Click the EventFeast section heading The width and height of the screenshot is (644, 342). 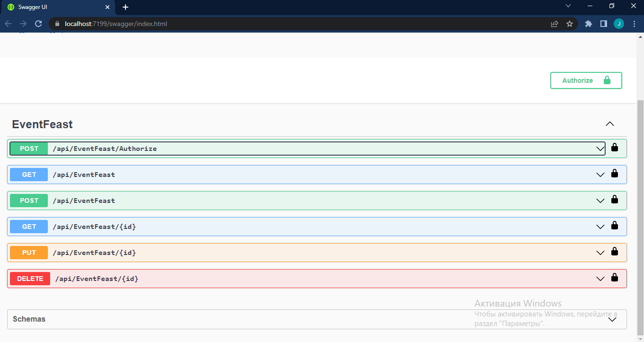[x=42, y=124]
